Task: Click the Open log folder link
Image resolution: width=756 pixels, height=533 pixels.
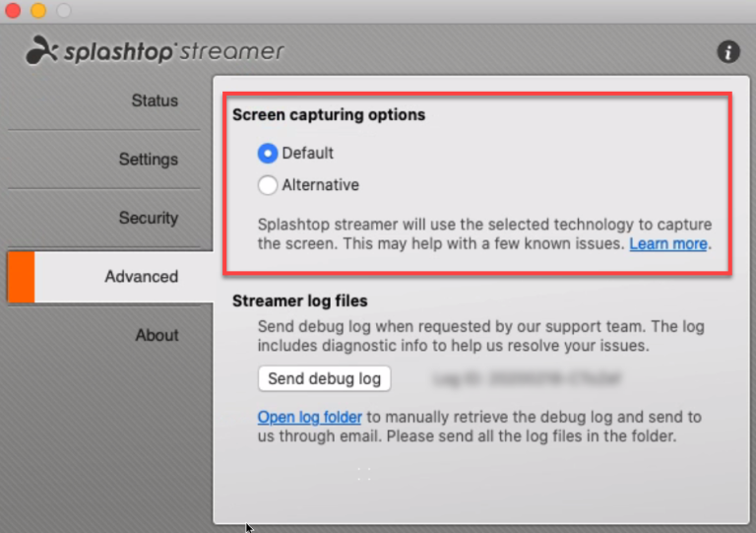Action: [x=310, y=417]
